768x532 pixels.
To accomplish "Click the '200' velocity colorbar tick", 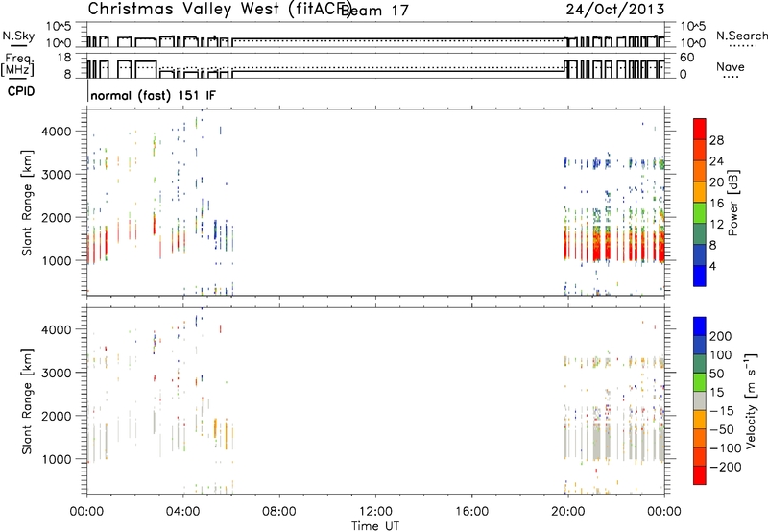I will point(721,336).
